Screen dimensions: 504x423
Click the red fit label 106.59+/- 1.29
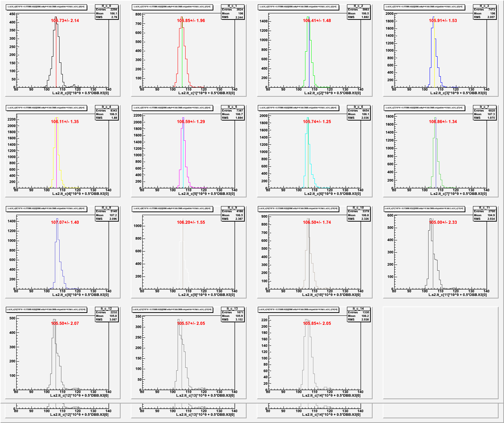pyautogui.click(x=191, y=122)
